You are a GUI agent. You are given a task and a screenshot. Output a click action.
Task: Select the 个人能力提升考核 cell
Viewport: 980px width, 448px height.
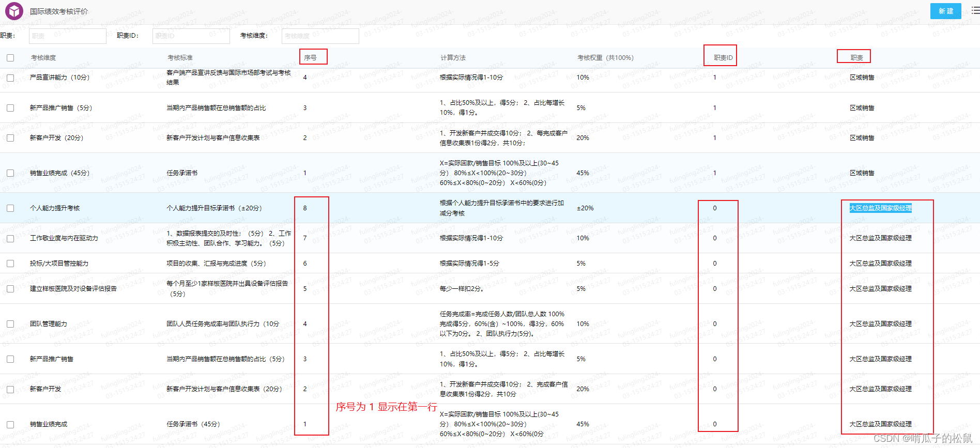(55, 208)
